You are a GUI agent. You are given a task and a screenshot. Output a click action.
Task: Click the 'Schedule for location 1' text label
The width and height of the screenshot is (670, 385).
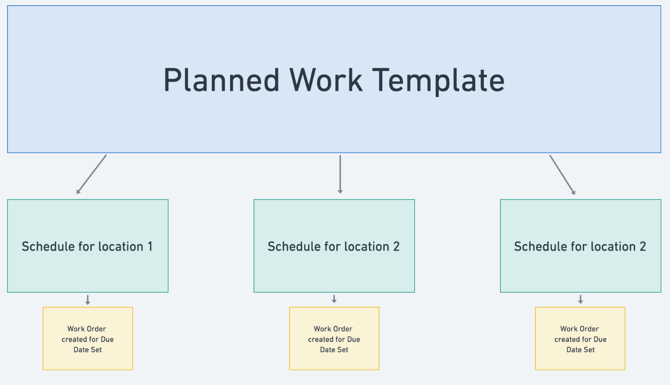click(87, 247)
